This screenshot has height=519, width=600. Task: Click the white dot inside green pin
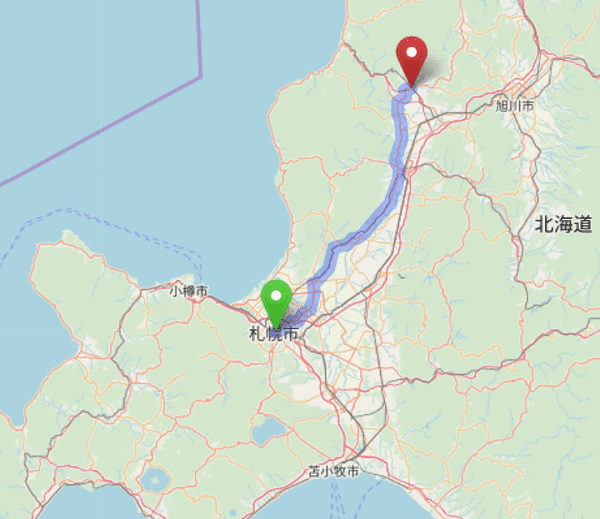276,295
